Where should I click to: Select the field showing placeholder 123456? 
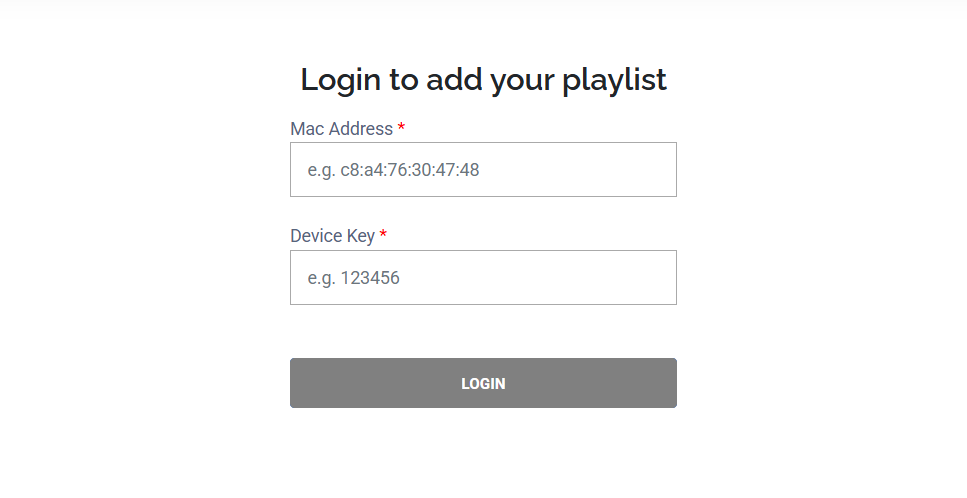[x=483, y=277]
